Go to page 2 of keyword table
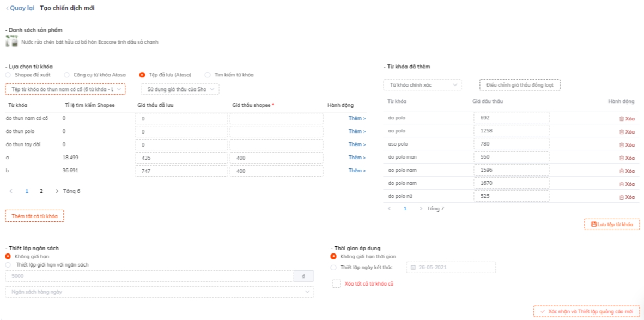Image resolution: width=644 pixels, height=320 pixels. click(x=41, y=191)
